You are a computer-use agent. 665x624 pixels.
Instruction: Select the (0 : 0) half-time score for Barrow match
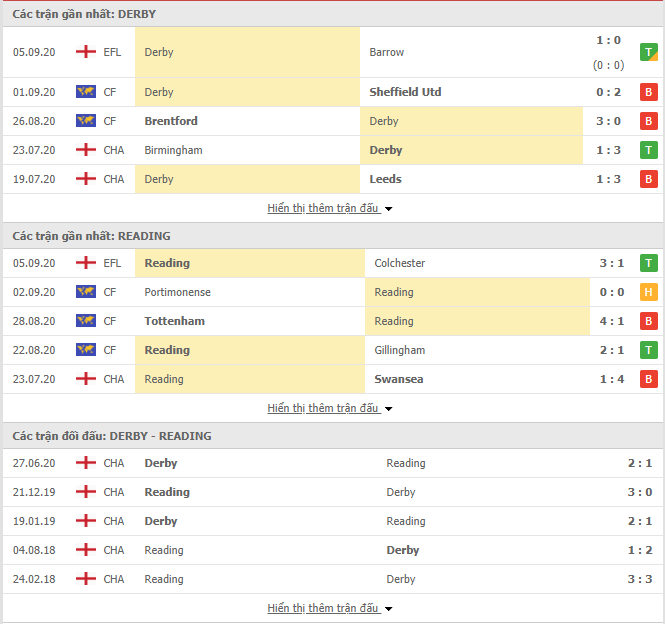[x=608, y=65]
